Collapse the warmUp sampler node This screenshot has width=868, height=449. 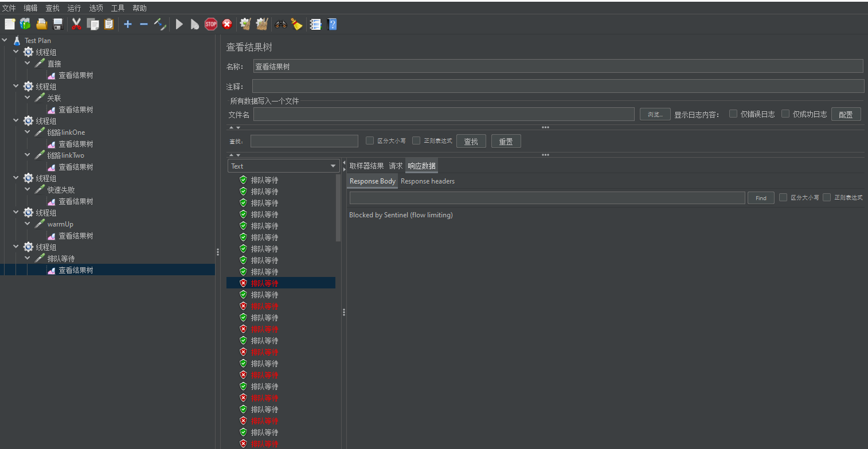28,224
